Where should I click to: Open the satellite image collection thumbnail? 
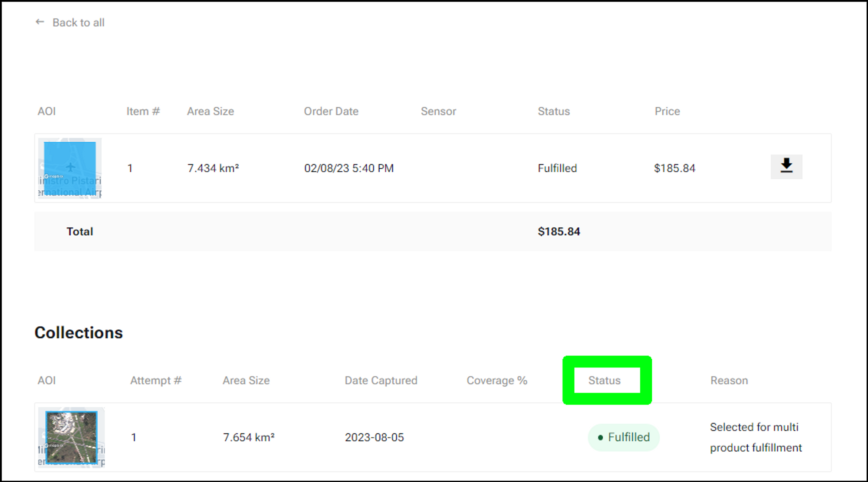[72, 437]
